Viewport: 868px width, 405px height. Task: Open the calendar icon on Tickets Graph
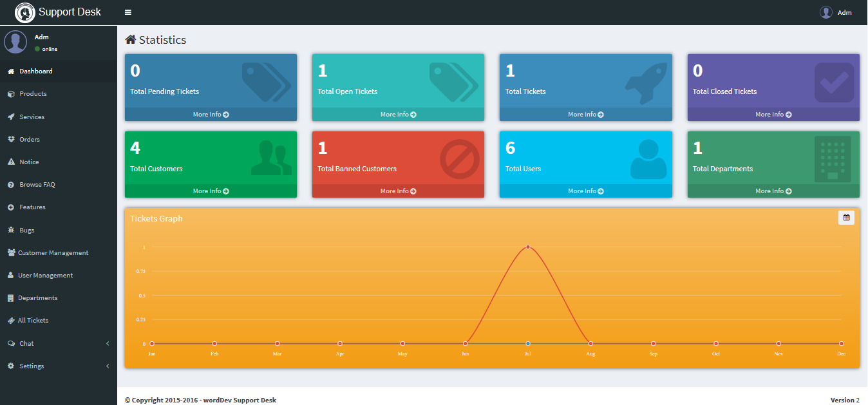846,218
